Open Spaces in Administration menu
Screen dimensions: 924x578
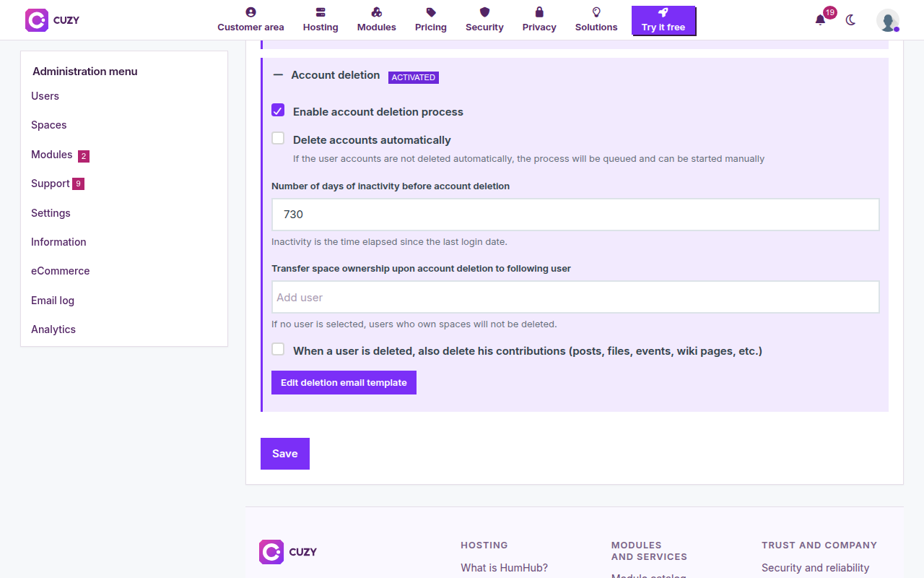click(48, 125)
